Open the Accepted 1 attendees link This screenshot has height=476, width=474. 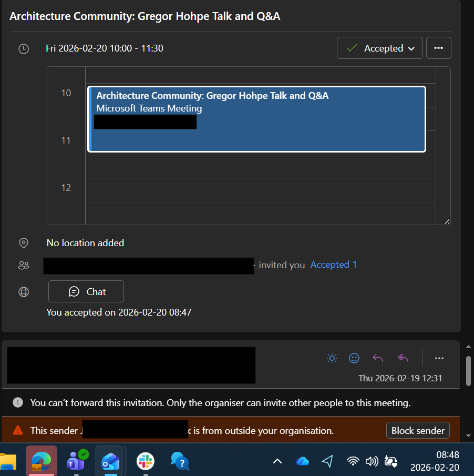tap(333, 265)
